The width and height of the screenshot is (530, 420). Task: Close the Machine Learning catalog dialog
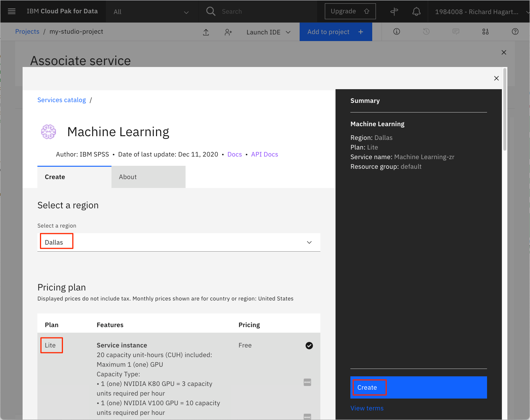point(496,78)
